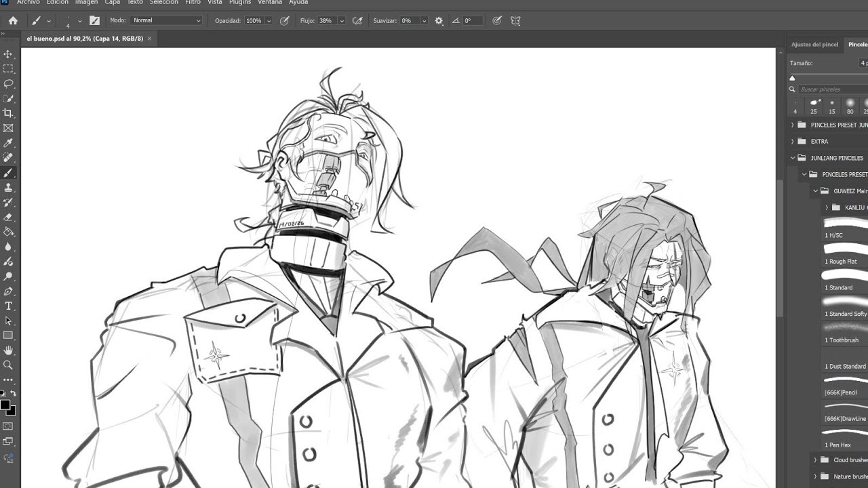The height and width of the screenshot is (488, 868).
Task: Open the Archivo menu
Action: pos(28,3)
